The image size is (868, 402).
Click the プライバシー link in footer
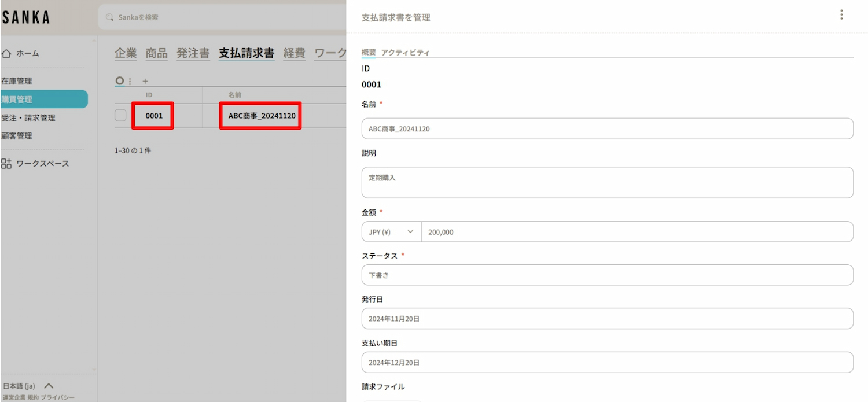[x=57, y=397]
